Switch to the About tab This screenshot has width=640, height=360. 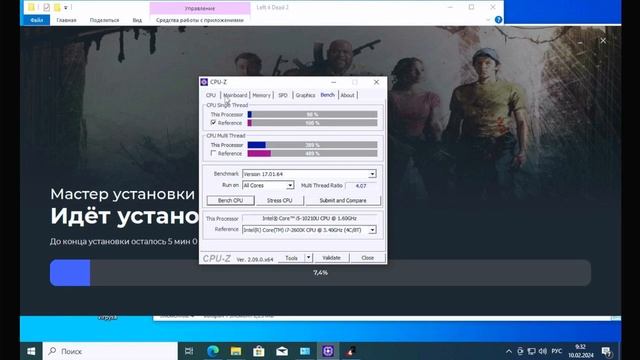347,95
